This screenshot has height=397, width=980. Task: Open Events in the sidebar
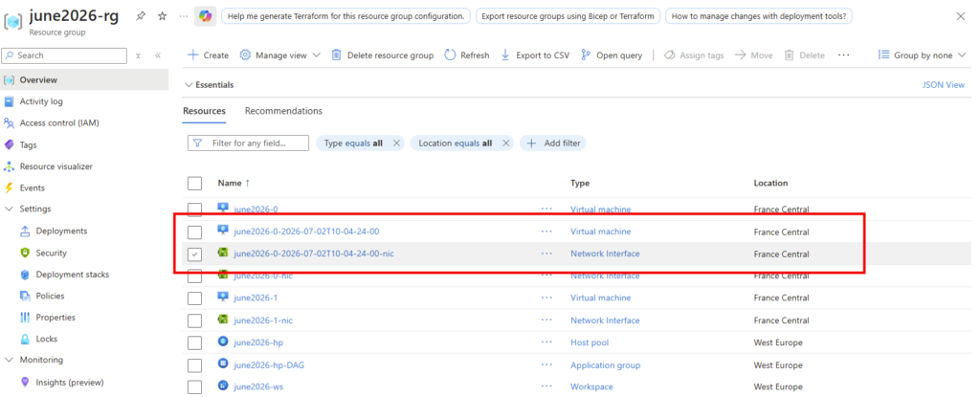32,187
